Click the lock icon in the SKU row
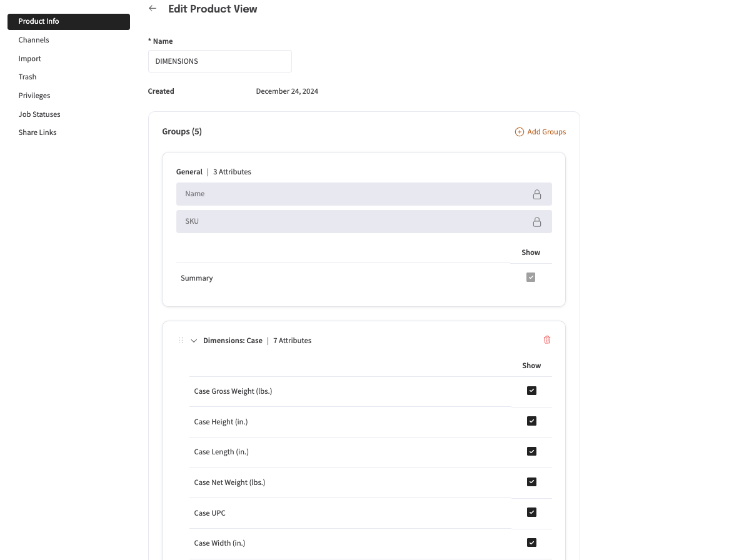The width and height of the screenshot is (729, 560). [537, 222]
